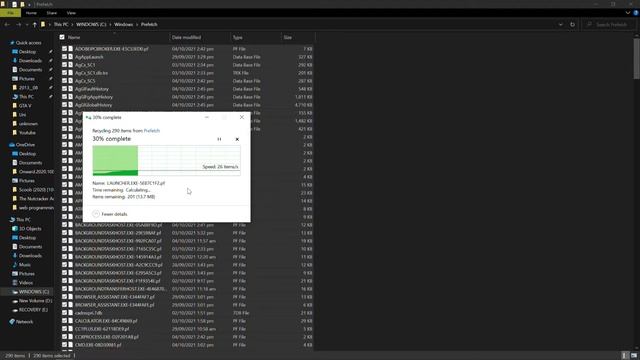Open the unknown folder in Quick access

(28, 124)
